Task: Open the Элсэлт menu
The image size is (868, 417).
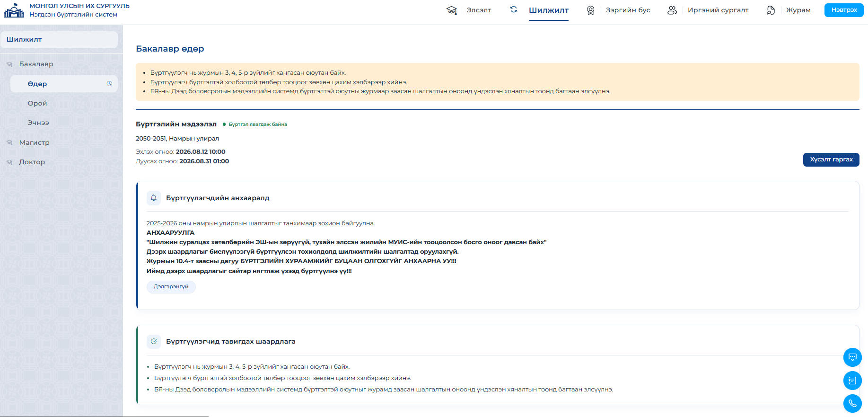Action: [x=479, y=10]
